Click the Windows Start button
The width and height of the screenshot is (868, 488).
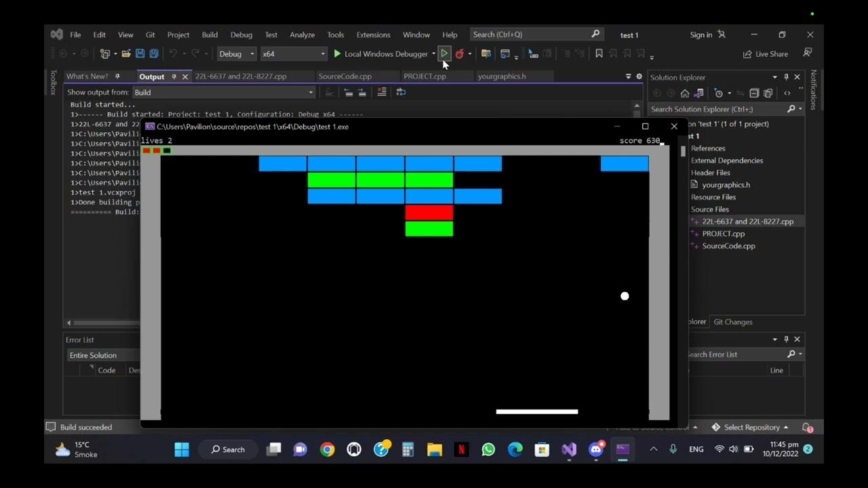click(182, 449)
